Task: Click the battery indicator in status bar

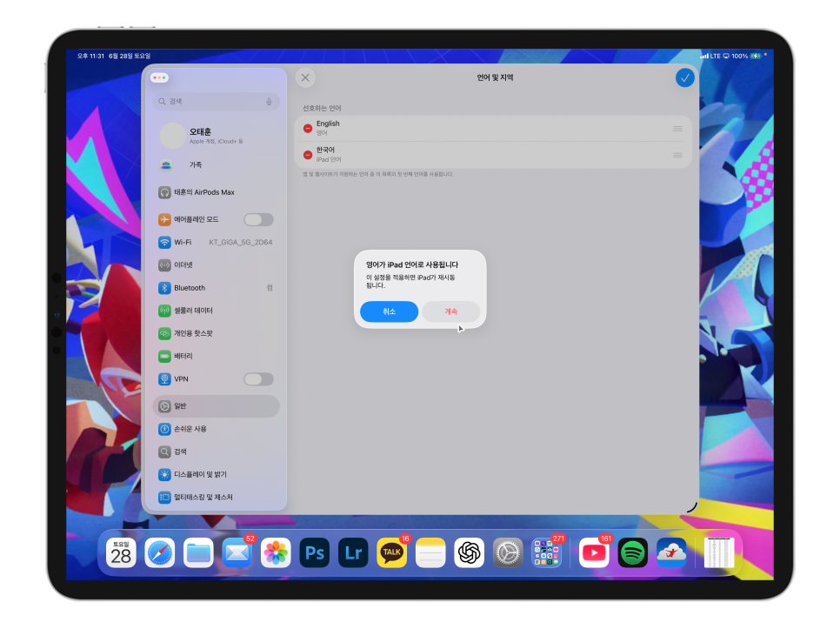Action: tap(756, 56)
